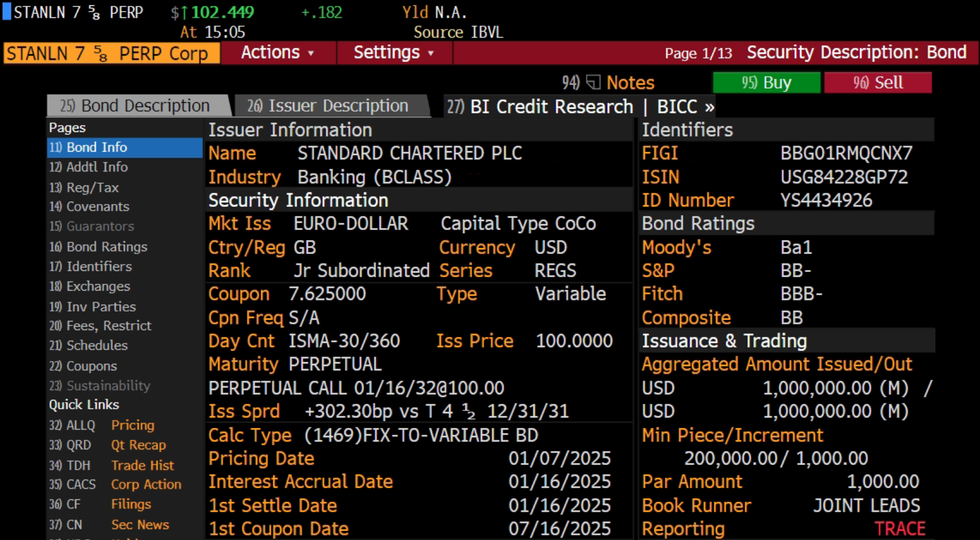Select the Addtl Info page
This screenshot has height=540, width=980.
88,167
